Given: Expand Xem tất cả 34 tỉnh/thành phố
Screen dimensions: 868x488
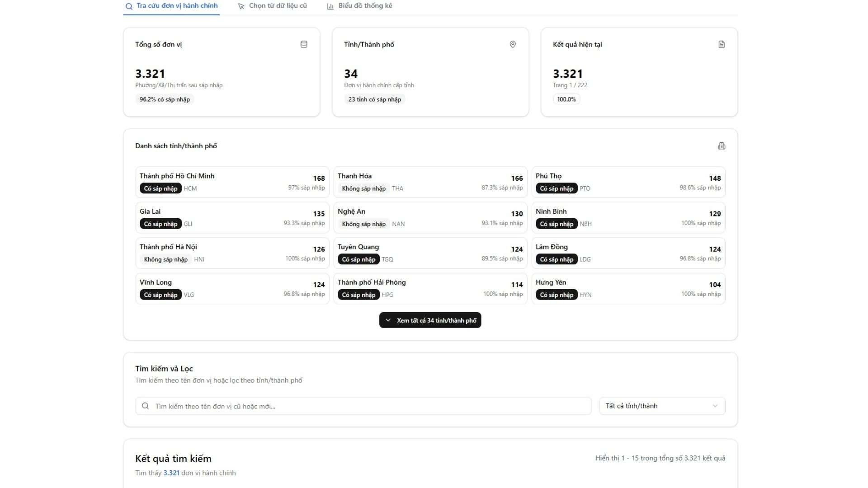Looking at the screenshot, I should coord(430,320).
